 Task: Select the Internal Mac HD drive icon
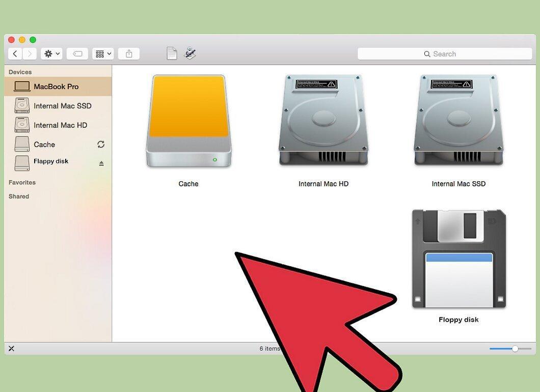[x=323, y=120]
